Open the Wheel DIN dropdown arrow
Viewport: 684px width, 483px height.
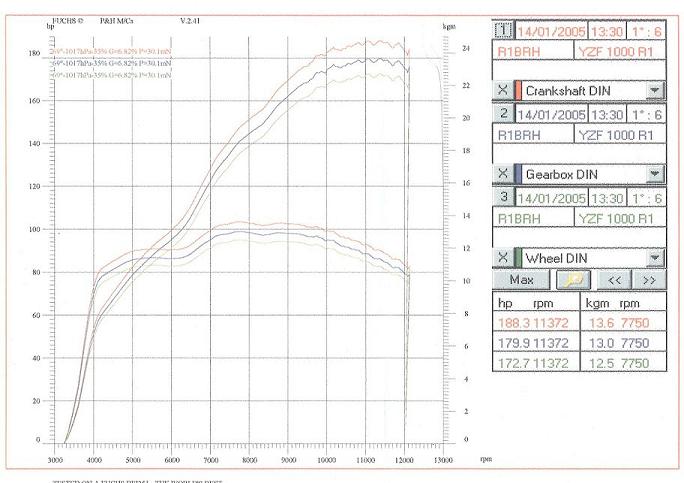(654, 257)
